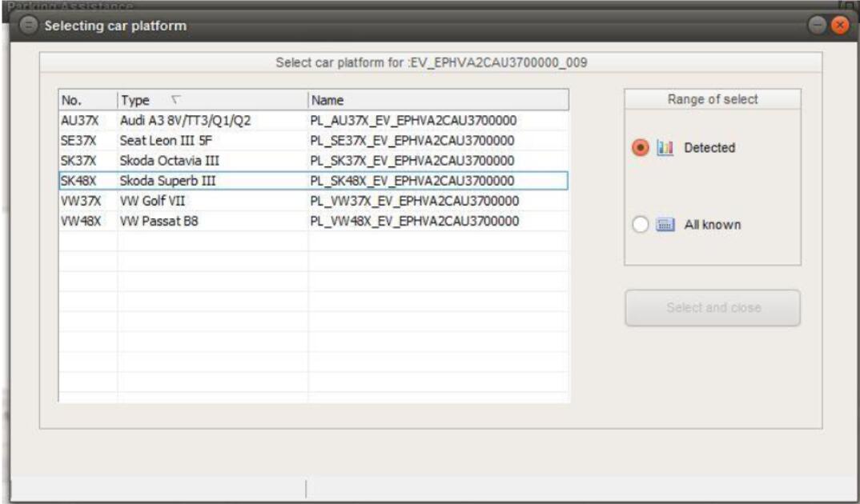Minimize the Selecting car platform window
This screenshot has width=860, height=504.
click(818, 26)
